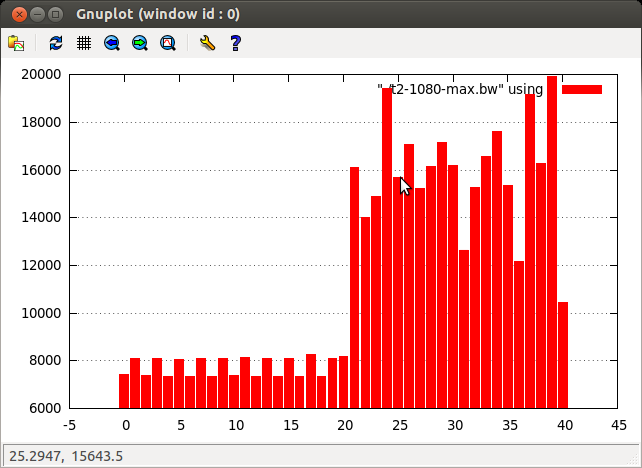Click the replot refresh icon
The image size is (642, 468).
(56, 43)
